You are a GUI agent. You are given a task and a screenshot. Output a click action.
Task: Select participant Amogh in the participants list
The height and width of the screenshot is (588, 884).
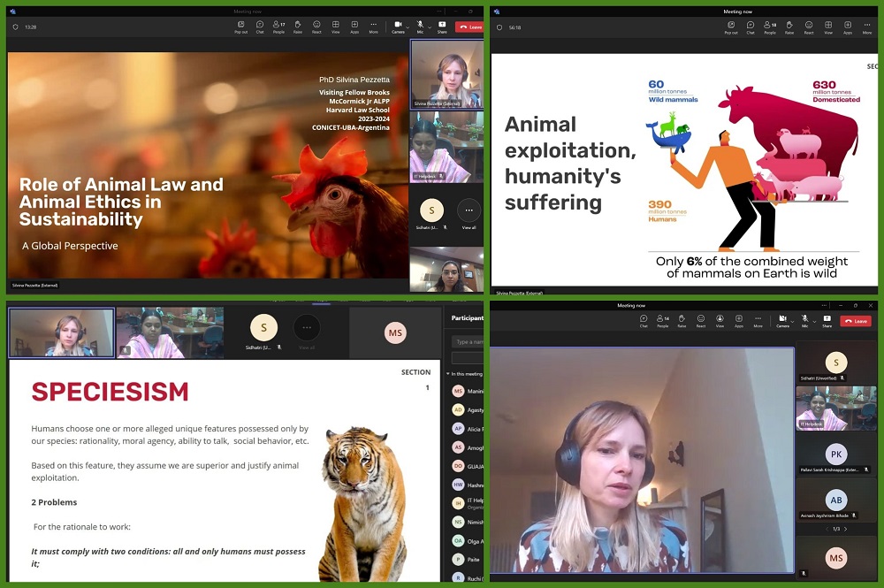coord(468,447)
